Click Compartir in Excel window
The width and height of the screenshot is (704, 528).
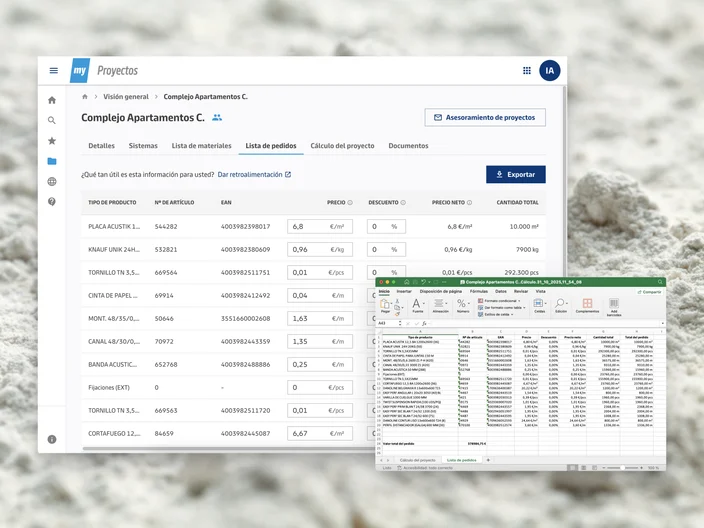[649, 292]
